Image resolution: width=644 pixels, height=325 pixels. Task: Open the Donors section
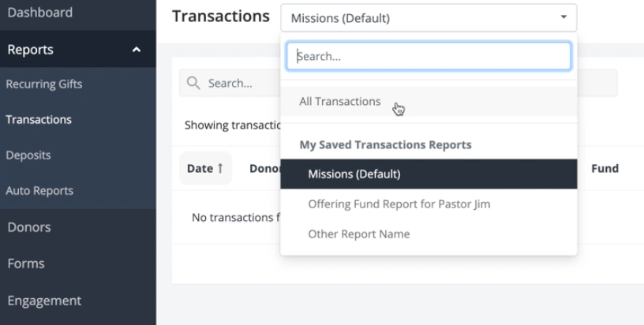(x=29, y=227)
